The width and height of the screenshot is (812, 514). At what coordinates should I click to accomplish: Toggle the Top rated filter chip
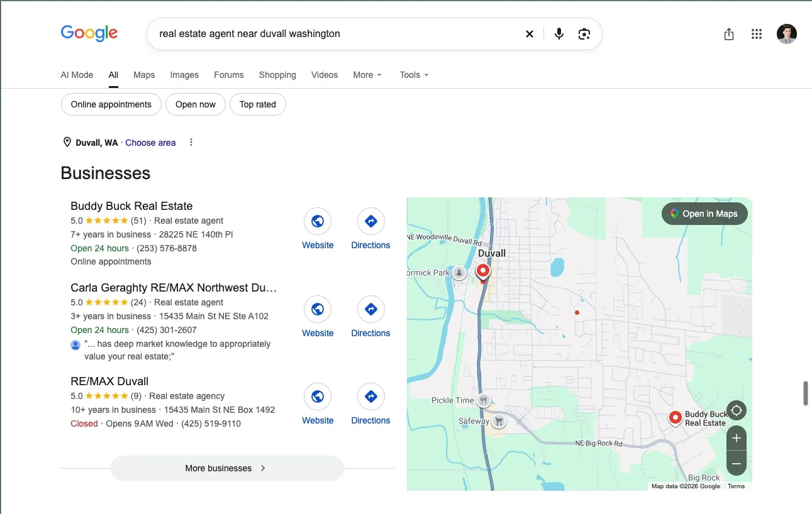[258, 104]
